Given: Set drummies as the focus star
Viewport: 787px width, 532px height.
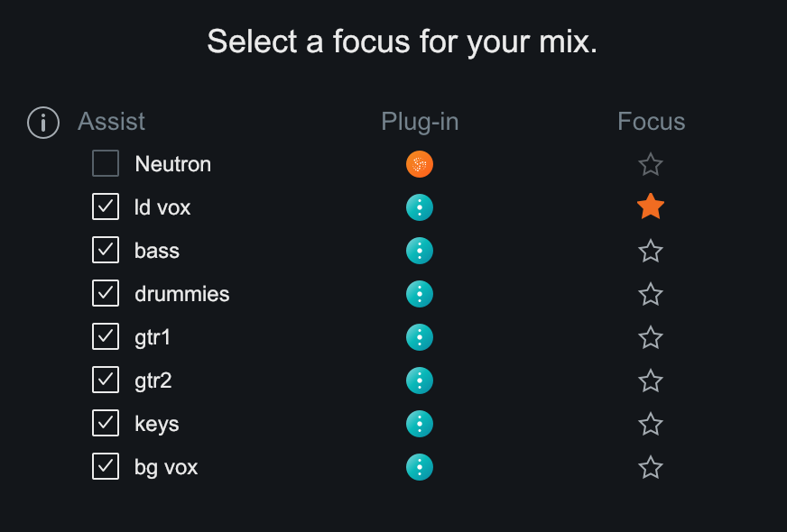Looking at the screenshot, I should pyautogui.click(x=651, y=294).
